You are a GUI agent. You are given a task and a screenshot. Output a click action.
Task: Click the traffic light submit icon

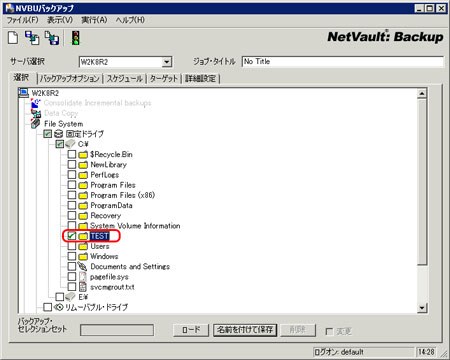click(76, 38)
